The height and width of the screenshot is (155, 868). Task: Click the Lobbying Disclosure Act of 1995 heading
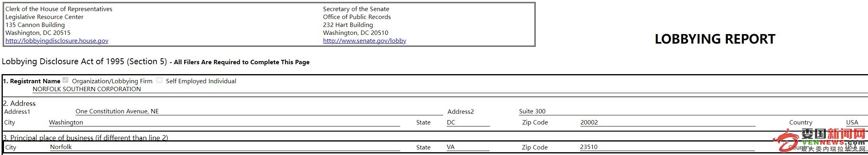[x=84, y=61]
